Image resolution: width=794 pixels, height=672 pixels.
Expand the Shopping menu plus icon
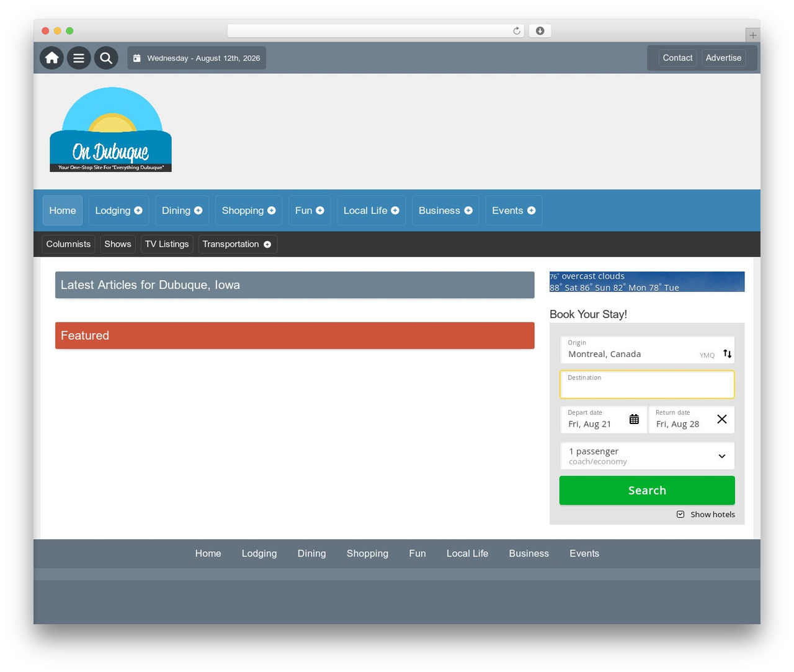click(272, 211)
